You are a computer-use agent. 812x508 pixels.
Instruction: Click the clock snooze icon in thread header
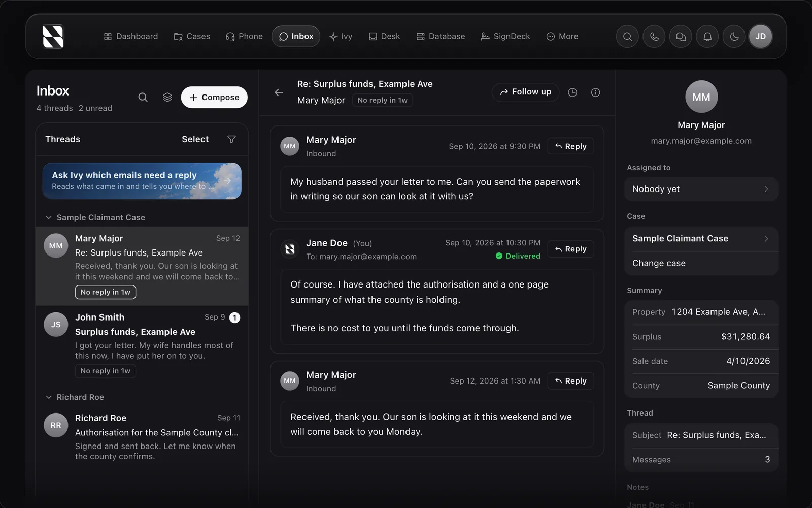coord(572,92)
